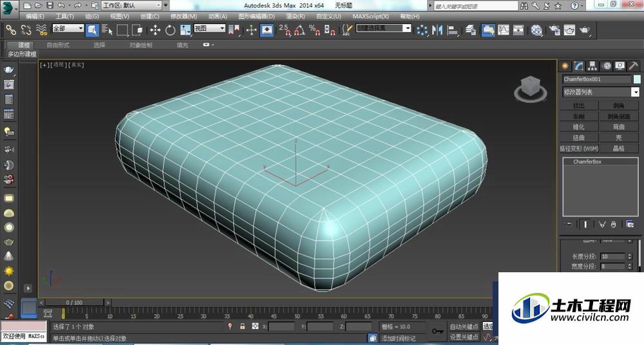Image resolution: width=644 pixels, height=345 pixels.
Task: Click the 壳 modifier button
Action: tap(619, 138)
